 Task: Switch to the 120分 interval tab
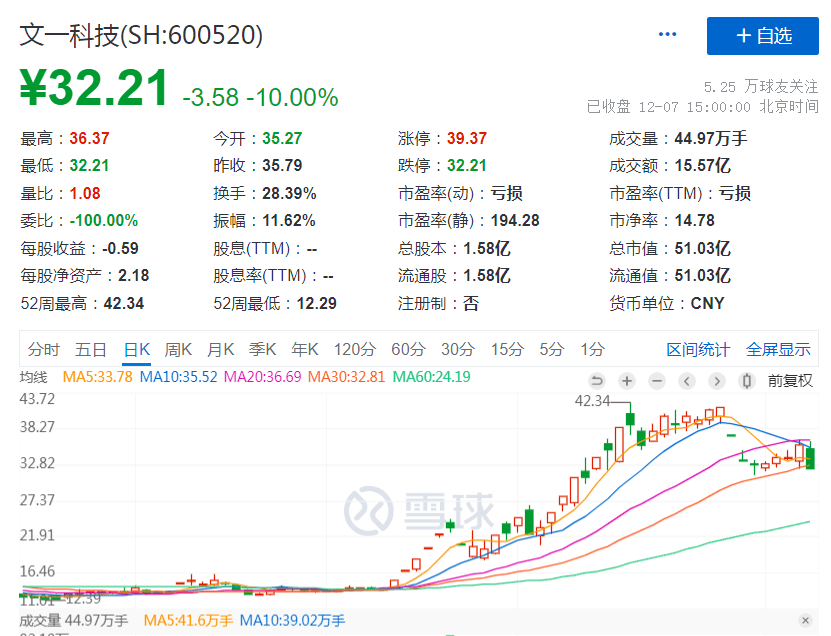[x=355, y=349]
